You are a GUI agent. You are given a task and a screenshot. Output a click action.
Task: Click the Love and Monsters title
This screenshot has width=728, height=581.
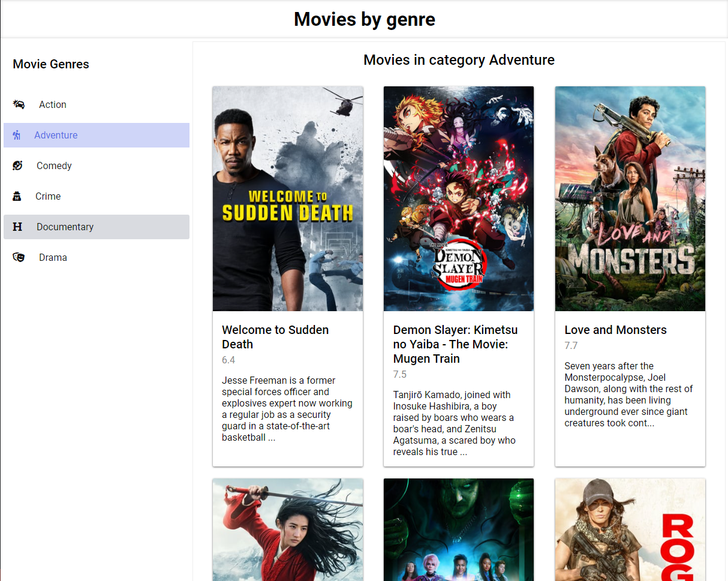point(615,330)
